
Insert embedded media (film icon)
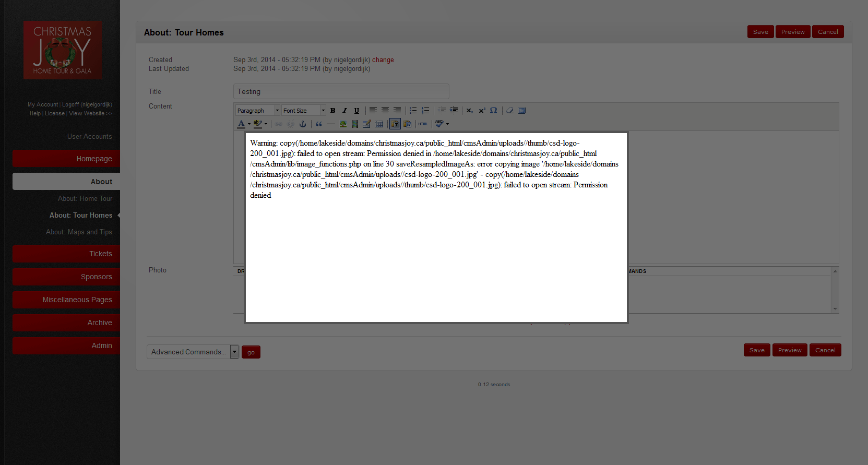355,124
